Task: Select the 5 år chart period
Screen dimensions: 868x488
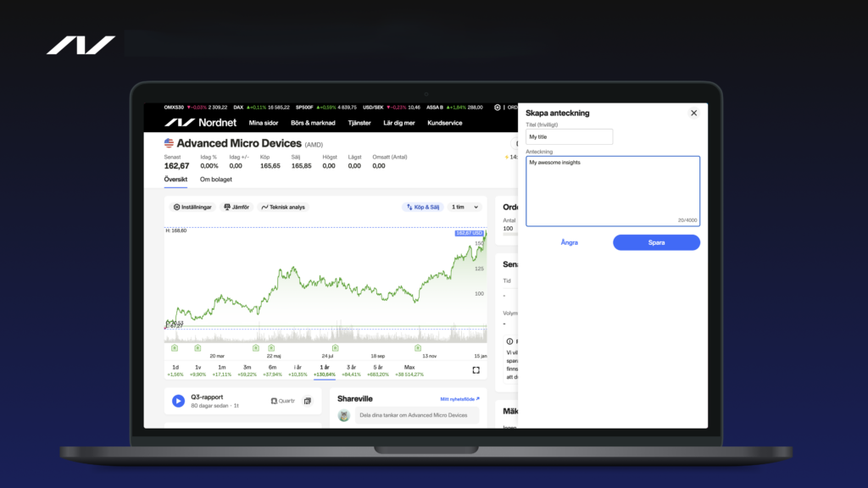Action: (377, 371)
